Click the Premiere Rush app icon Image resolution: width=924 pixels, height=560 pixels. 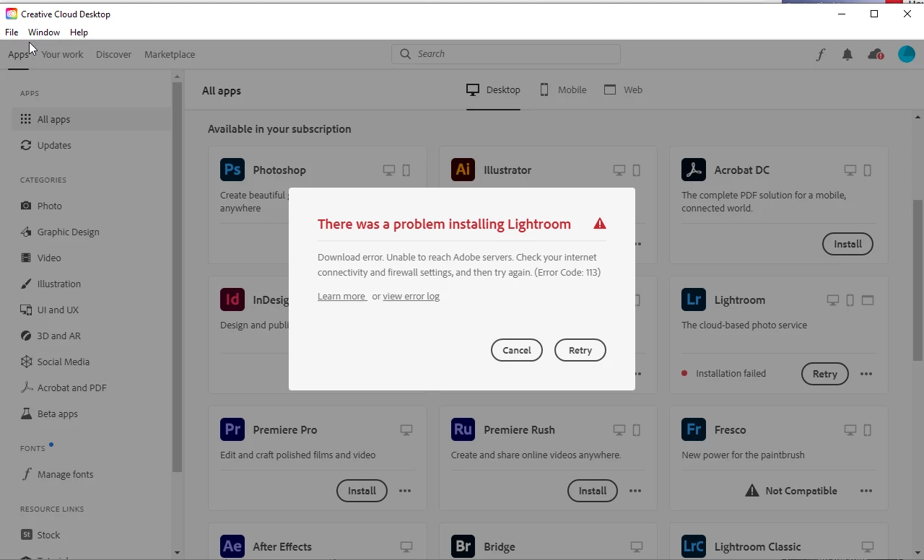click(x=463, y=429)
